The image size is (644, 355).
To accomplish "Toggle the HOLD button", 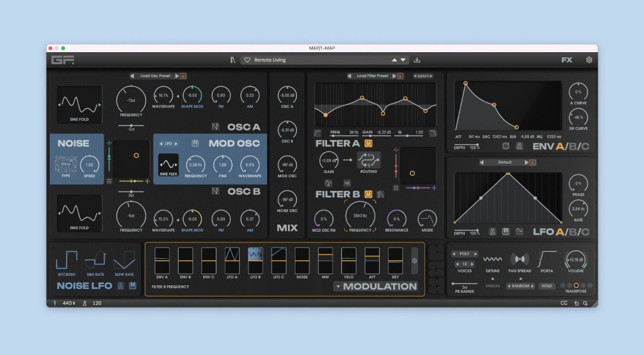I will [547, 286].
